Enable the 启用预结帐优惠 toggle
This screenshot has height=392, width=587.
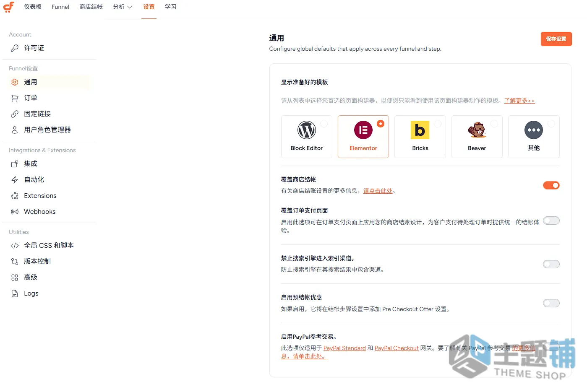click(551, 303)
